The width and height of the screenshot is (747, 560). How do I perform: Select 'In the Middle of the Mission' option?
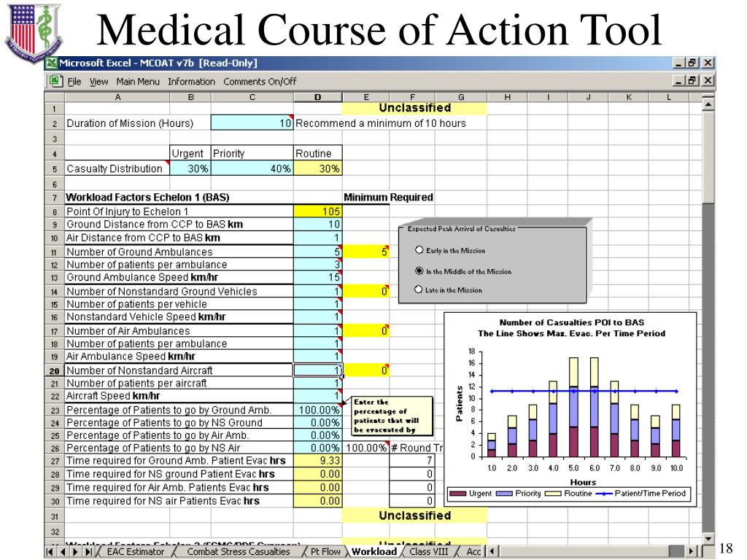pyautogui.click(x=419, y=271)
